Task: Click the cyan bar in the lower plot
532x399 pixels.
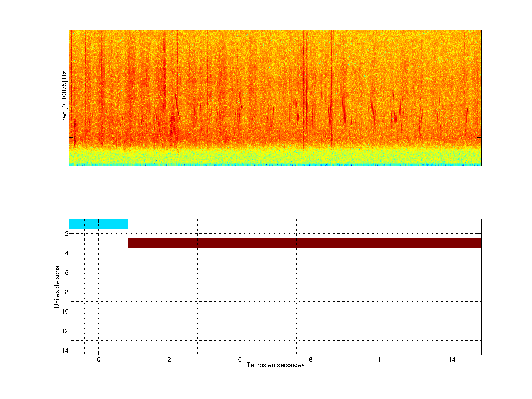Action: (98, 224)
